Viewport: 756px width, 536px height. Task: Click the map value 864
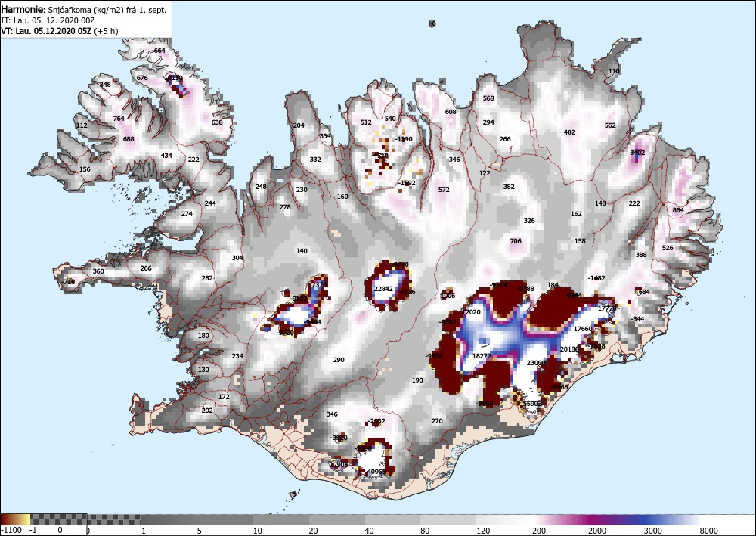[678, 210]
